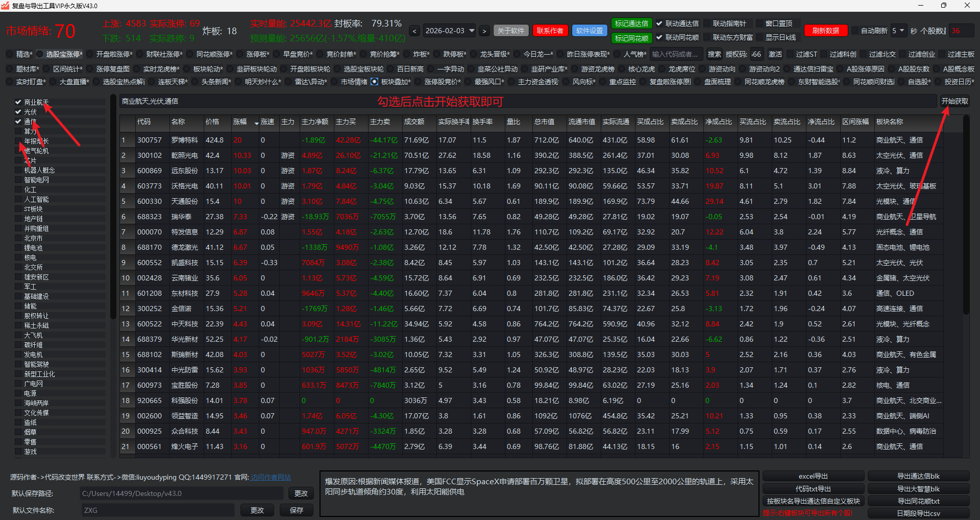Uncheck the 联动通达信 checkbox

coord(659,23)
